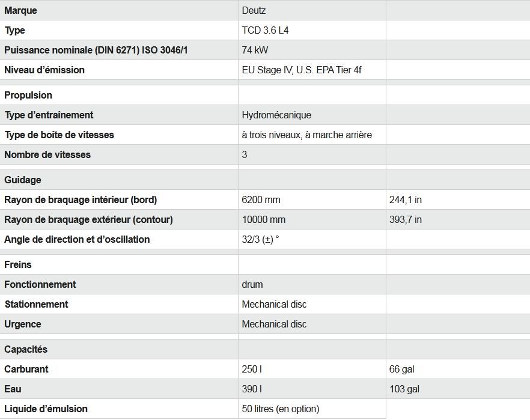Click the '390 l' water capacity value

pyautogui.click(x=251, y=389)
